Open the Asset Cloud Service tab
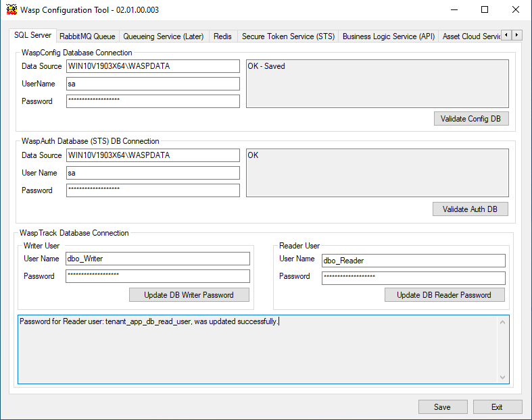 [x=470, y=36]
